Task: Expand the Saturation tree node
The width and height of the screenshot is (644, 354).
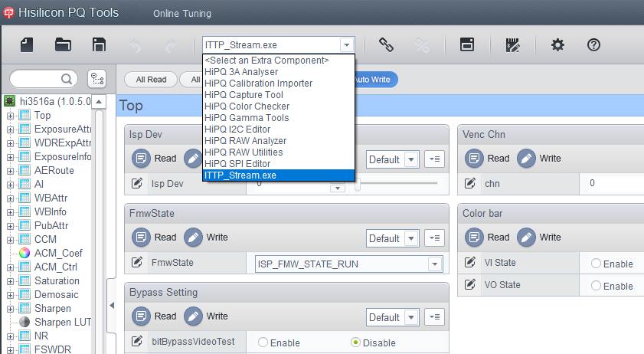Action: pyautogui.click(x=10, y=281)
